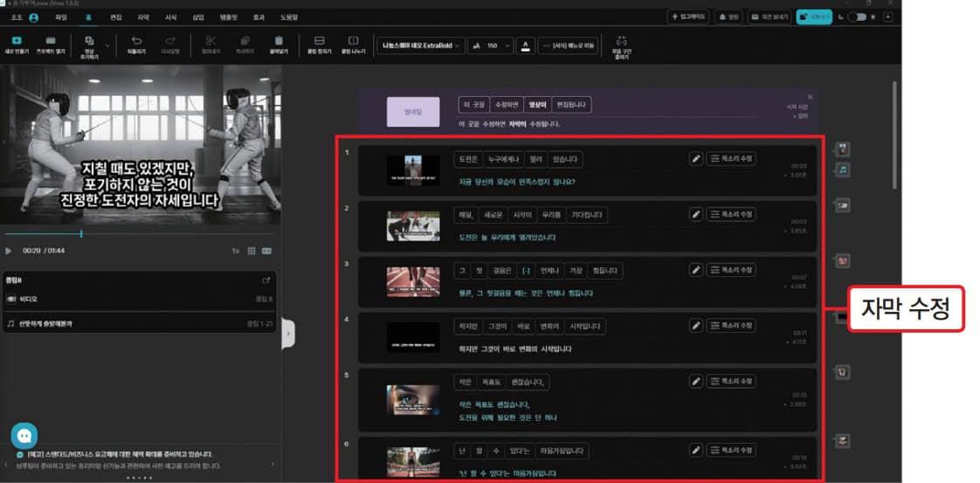
Task: Click the 새로 만들기 (new project) icon
Action: 17,41
